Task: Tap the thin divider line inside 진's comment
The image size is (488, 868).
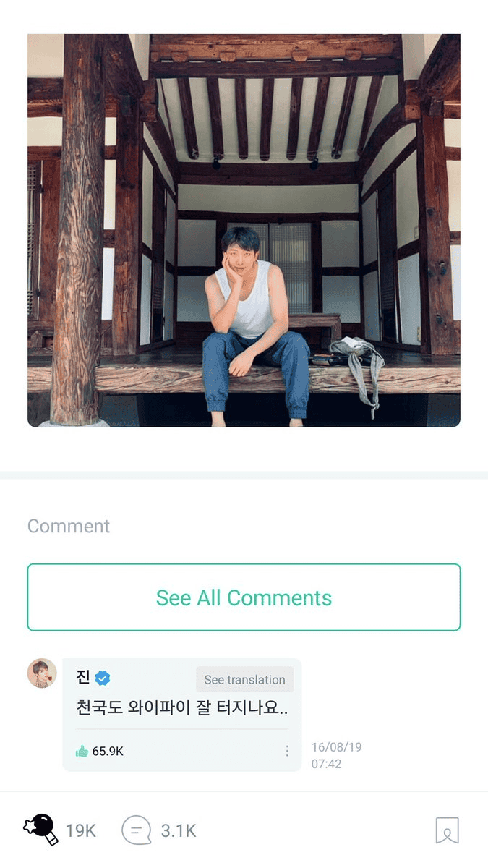Action: 182,729
